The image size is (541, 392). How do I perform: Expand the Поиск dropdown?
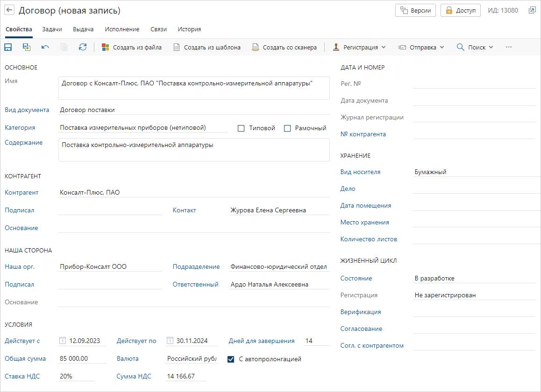click(475, 47)
